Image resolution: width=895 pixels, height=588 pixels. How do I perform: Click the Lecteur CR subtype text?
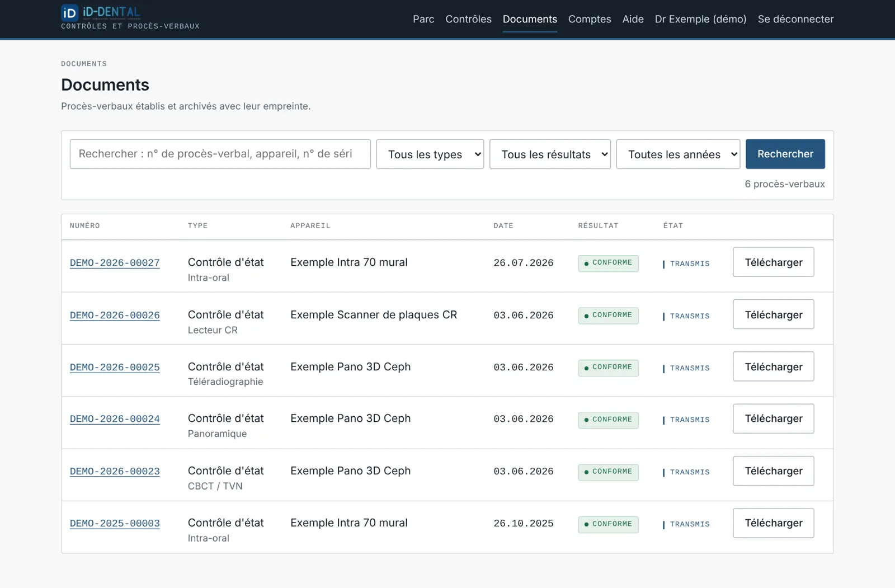(213, 330)
